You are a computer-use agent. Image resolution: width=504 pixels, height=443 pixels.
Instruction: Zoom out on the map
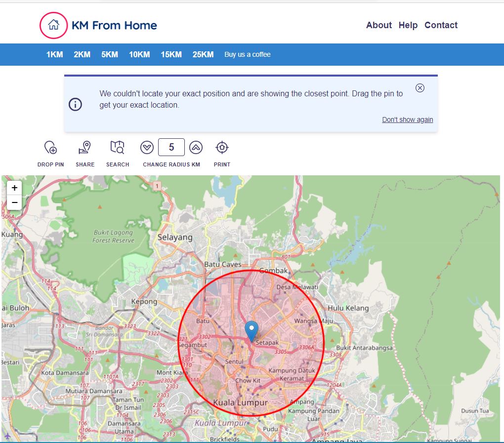tap(14, 202)
